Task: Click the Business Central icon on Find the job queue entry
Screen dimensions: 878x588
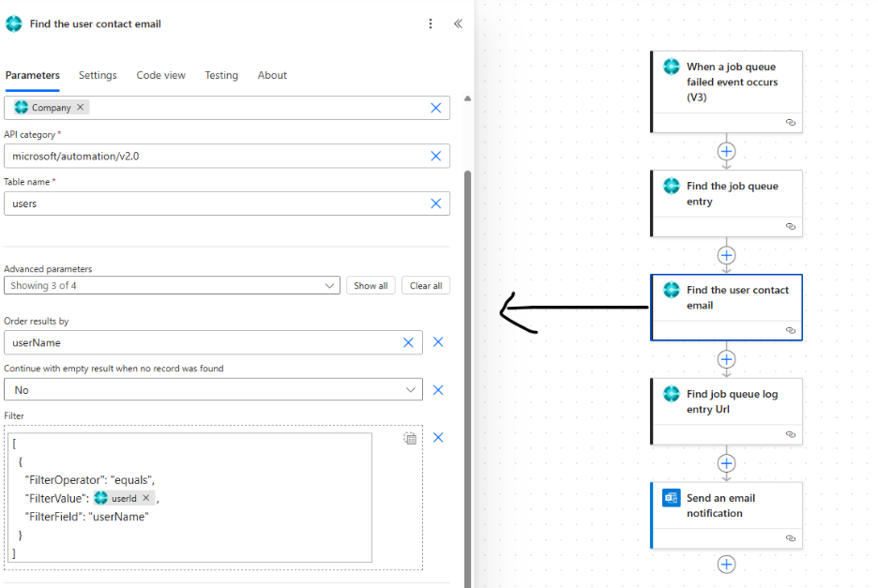Action: coord(671,186)
